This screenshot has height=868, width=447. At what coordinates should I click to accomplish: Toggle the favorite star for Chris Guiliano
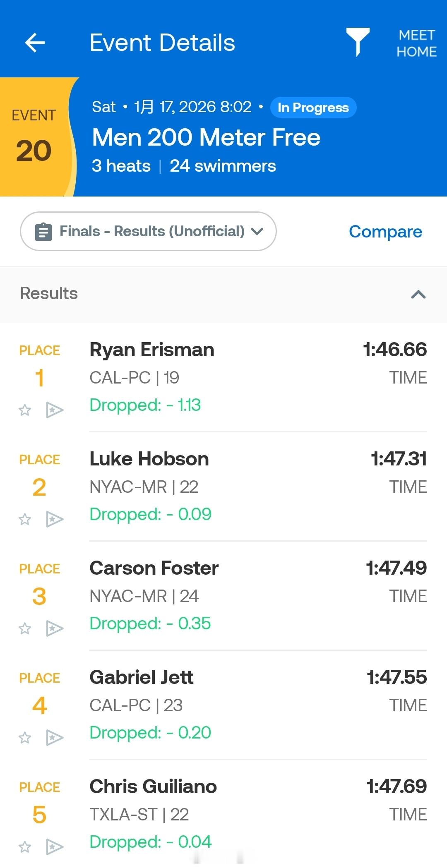pos(24,846)
